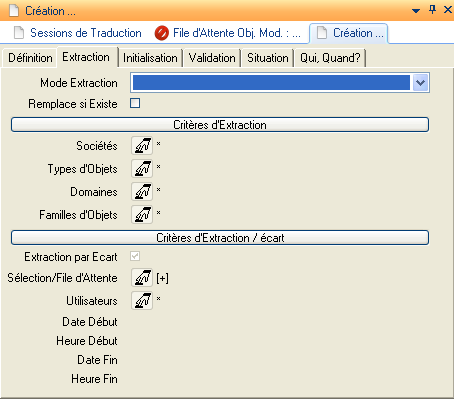Switch to the Définition tab

click(30, 58)
